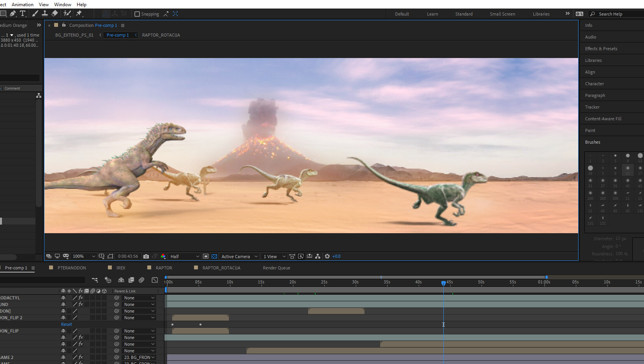This screenshot has width=644, height=364.
Task: Open the Pre-comp 1 panel menu in the viewer
Action: 122,25
